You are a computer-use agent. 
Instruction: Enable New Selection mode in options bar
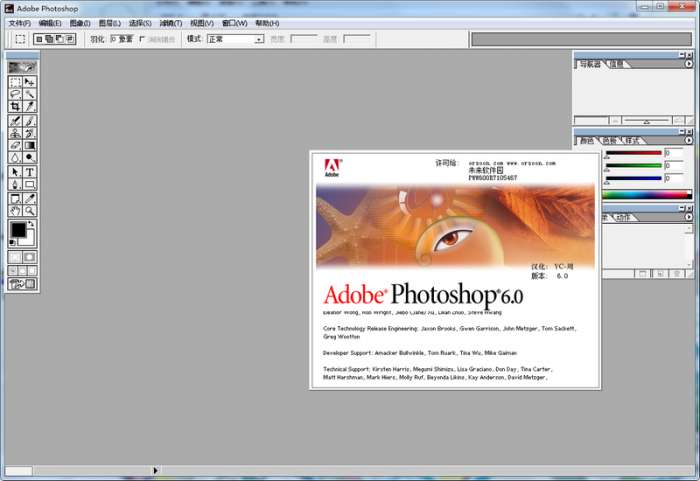click(x=39, y=39)
